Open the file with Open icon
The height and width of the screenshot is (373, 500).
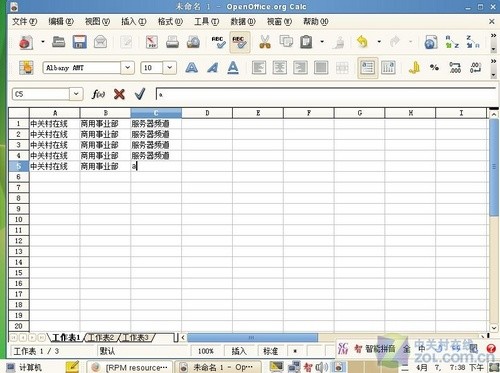[59, 42]
